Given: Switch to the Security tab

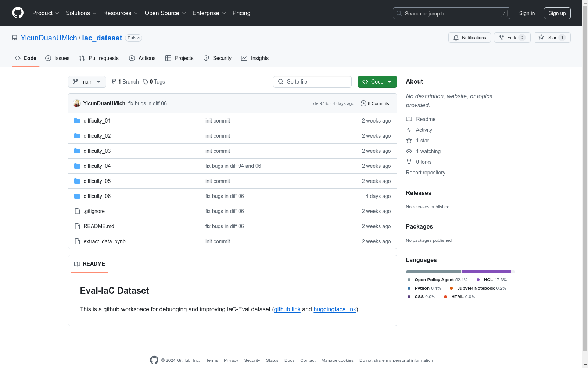Looking at the screenshot, I should [x=218, y=58].
